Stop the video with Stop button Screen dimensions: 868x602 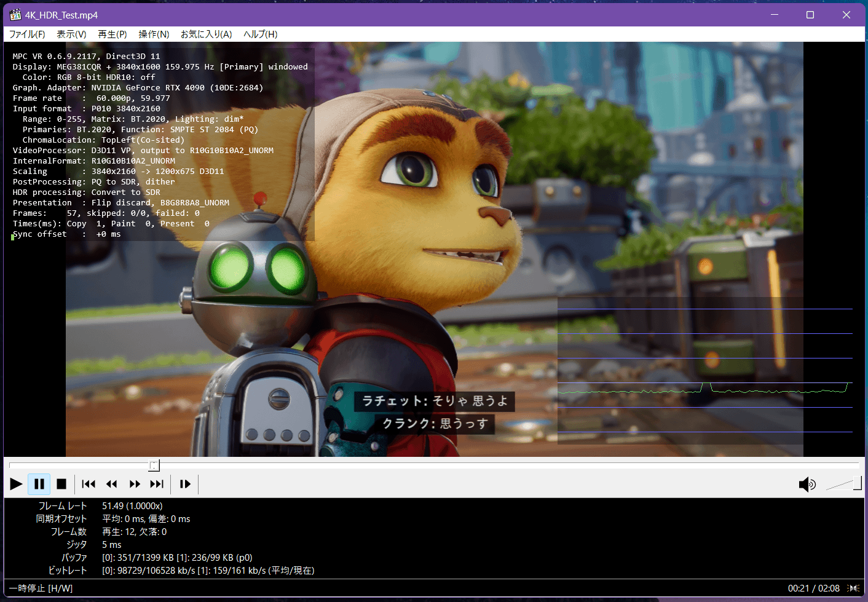(x=61, y=484)
